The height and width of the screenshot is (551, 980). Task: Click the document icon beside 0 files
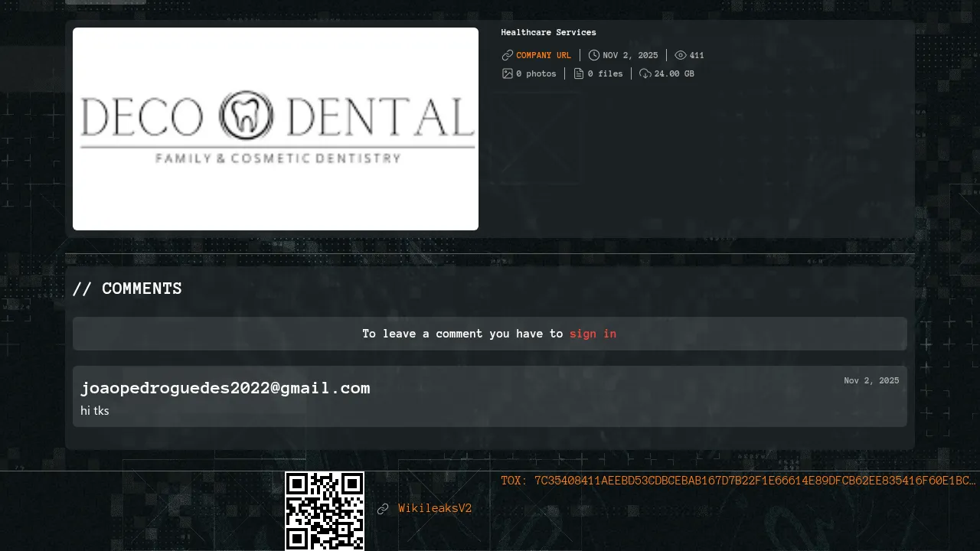click(579, 73)
